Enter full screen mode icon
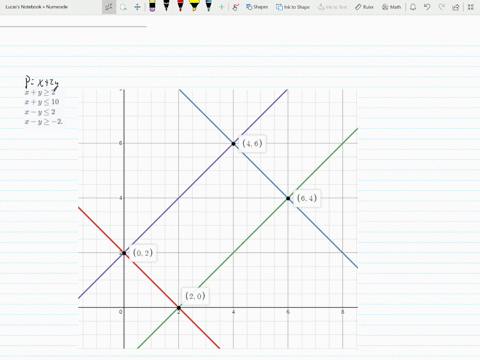 pyautogui.click(x=471, y=7)
